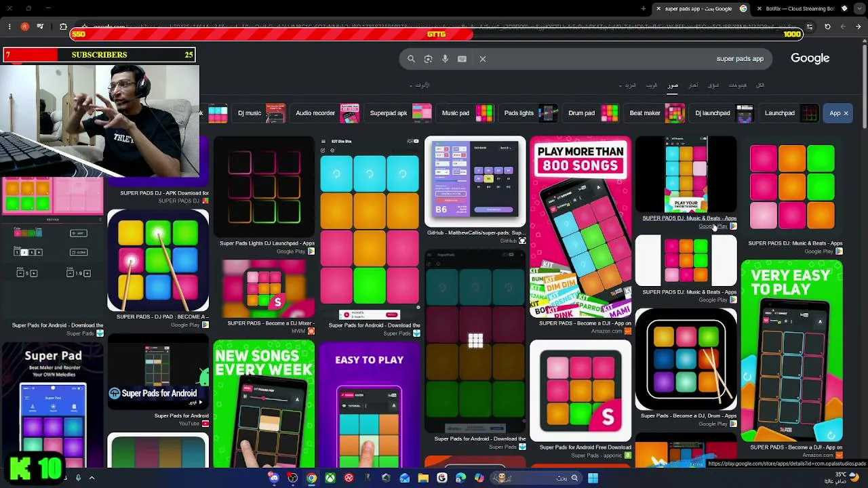Reload the page with the refresh icon
Screen dimensions: 868x488
point(827,27)
